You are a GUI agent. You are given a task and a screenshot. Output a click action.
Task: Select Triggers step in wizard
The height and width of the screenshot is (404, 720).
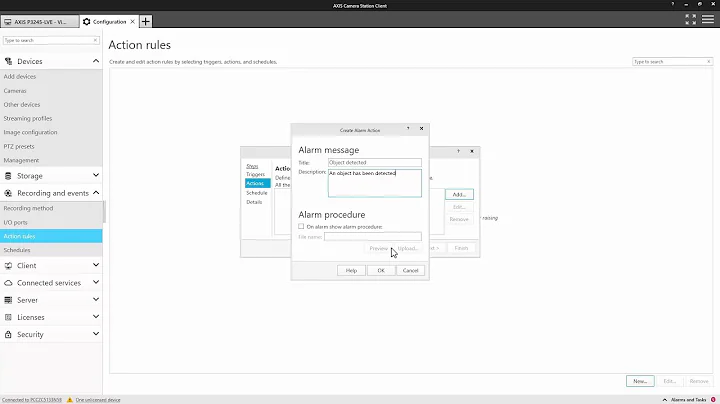point(255,174)
